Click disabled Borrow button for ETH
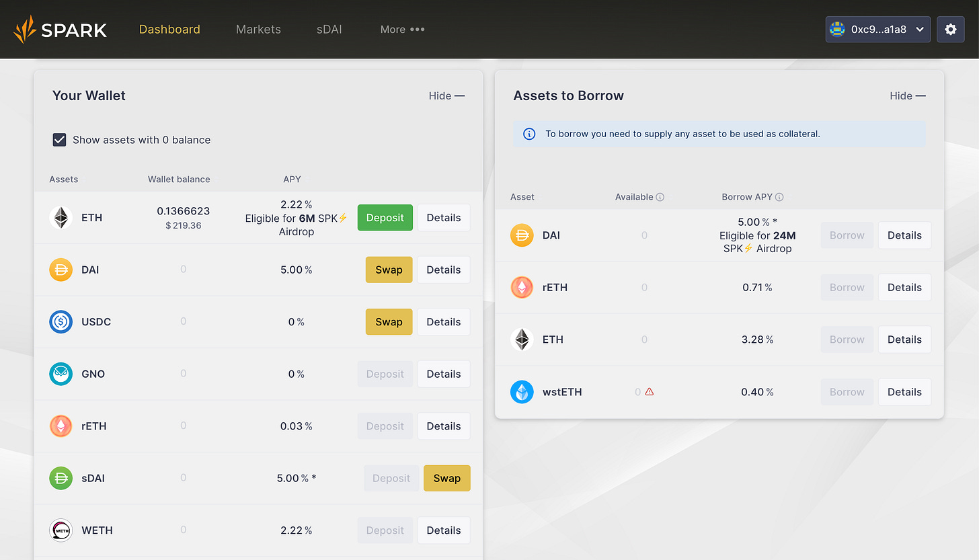Image resolution: width=979 pixels, height=560 pixels. point(847,339)
